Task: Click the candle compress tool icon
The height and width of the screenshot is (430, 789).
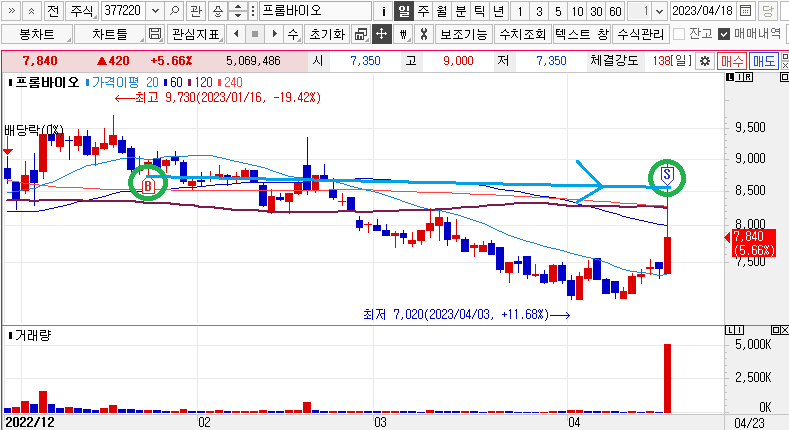Action: click(x=403, y=34)
